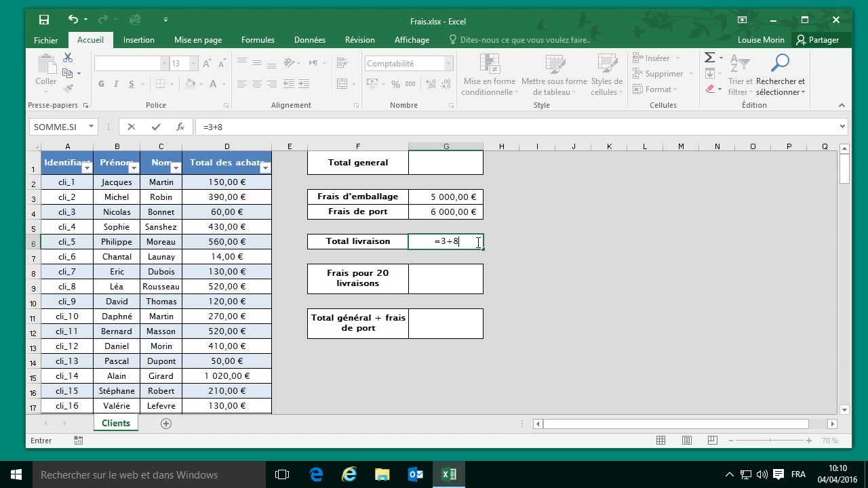Switch to Page Layout view in the status bar
Image resolution: width=868 pixels, height=488 pixels.
[686, 441]
